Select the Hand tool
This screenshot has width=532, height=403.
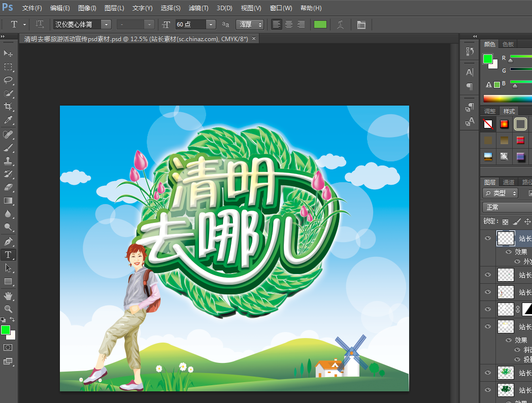click(x=8, y=295)
